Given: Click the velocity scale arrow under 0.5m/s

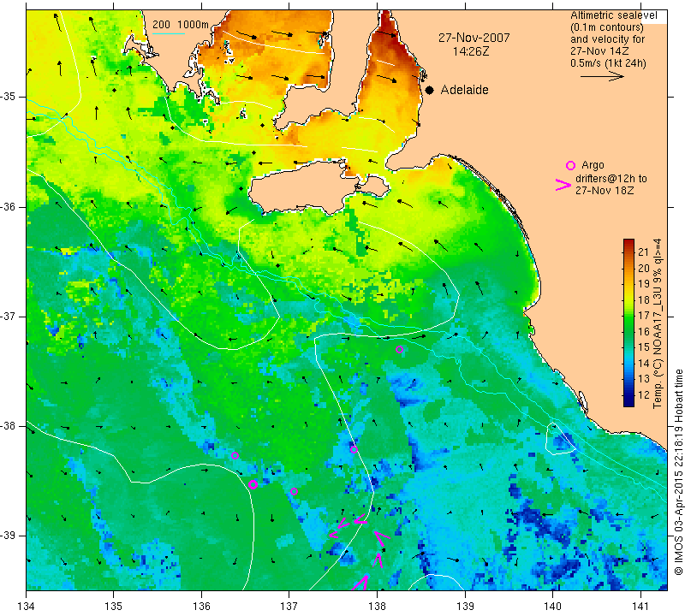Looking at the screenshot, I should click(602, 76).
